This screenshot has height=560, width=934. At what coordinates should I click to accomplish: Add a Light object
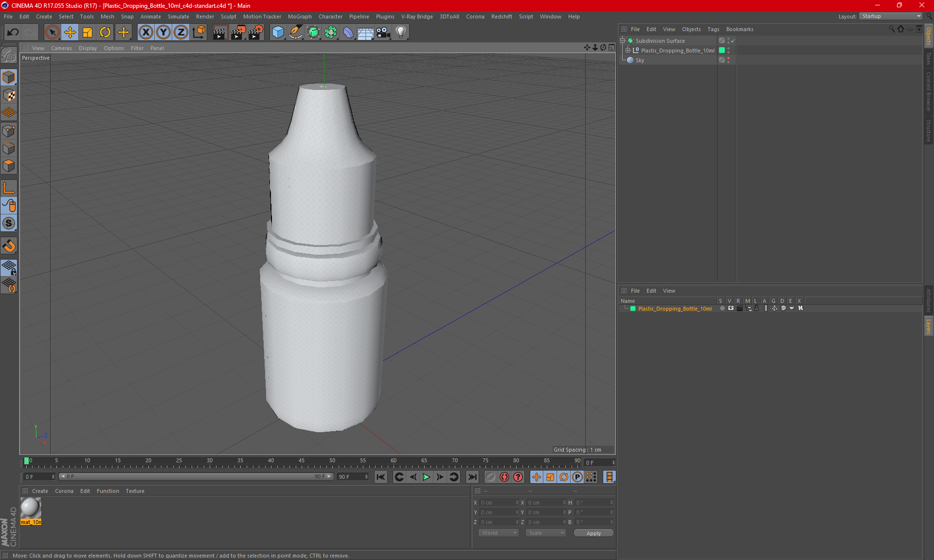pyautogui.click(x=401, y=32)
